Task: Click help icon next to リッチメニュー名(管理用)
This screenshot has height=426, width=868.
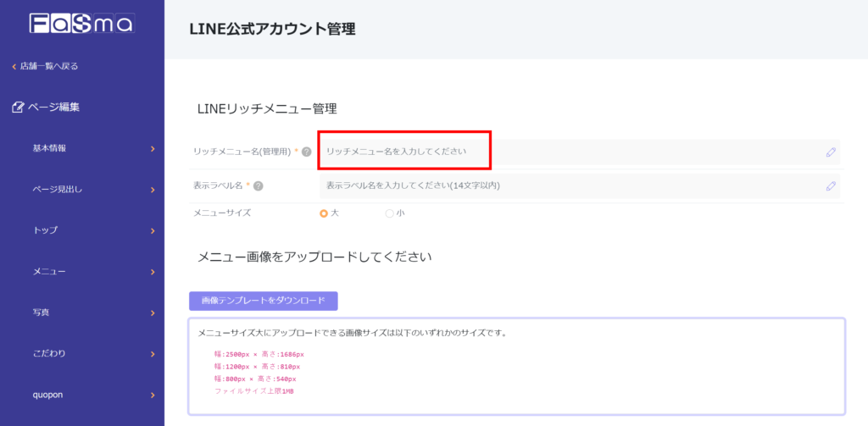Action: click(307, 152)
